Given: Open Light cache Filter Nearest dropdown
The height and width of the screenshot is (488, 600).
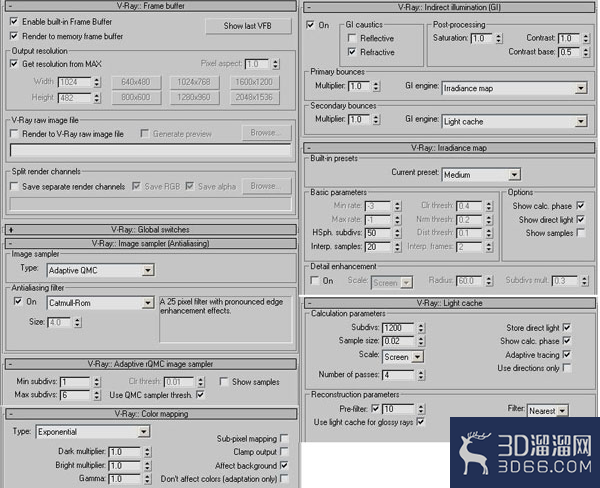Looking at the screenshot, I should coord(548,411).
